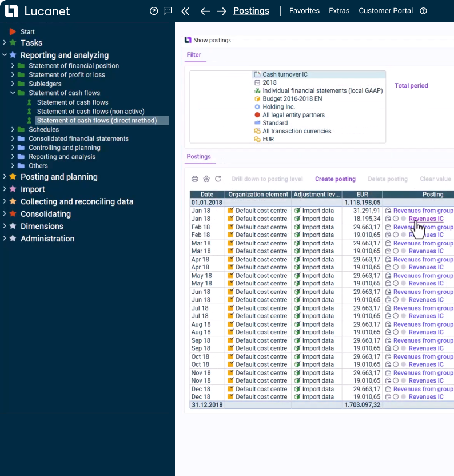Collapse the sidebar with double-chevron icon

[x=185, y=11]
